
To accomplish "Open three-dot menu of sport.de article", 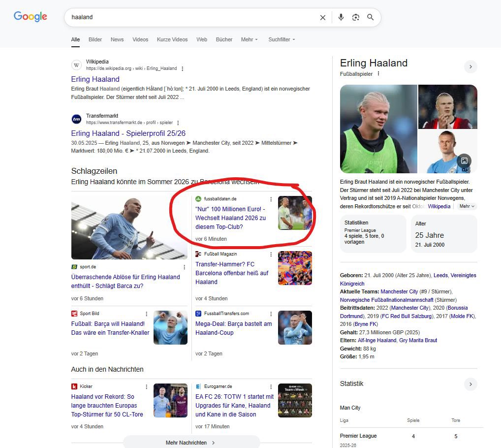I will coord(185,267).
